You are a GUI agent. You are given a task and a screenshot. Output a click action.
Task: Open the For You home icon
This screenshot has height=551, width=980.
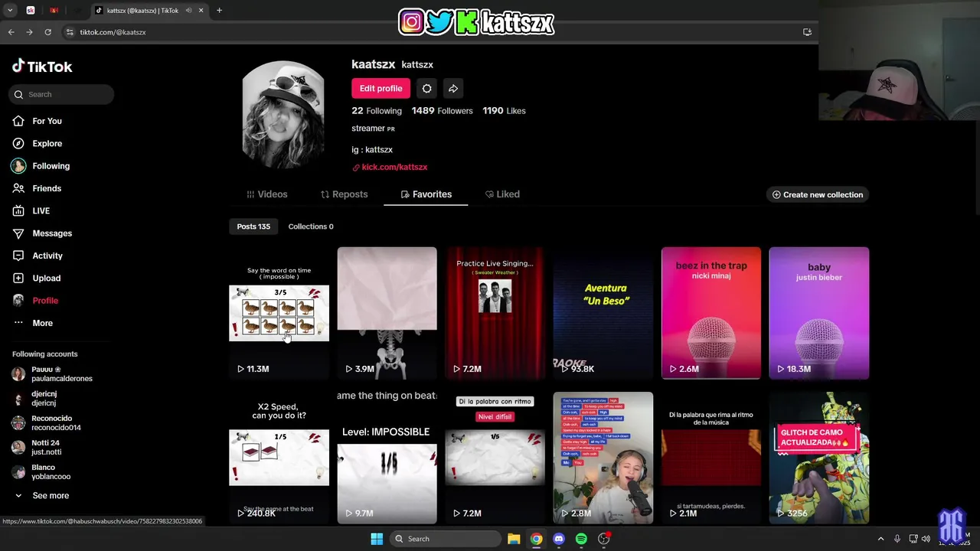[18, 121]
